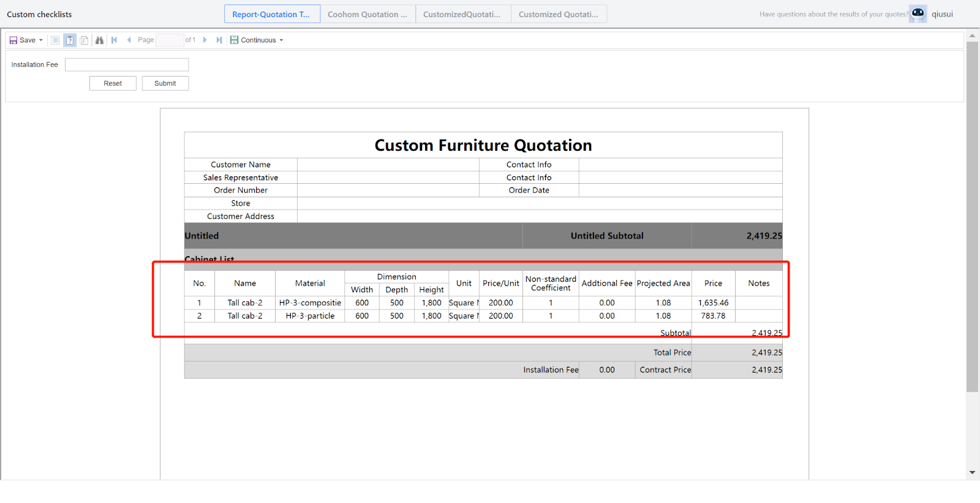Click the purple Save disk icon
This screenshot has height=503, width=980.
(x=13, y=40)
